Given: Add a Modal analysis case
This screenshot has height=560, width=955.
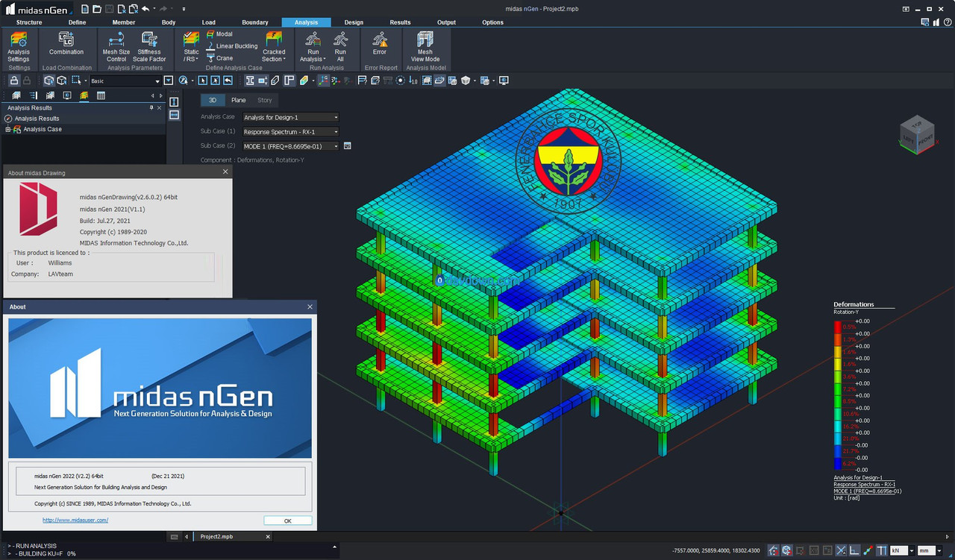Looking at the screenshot, I should 219,34.
